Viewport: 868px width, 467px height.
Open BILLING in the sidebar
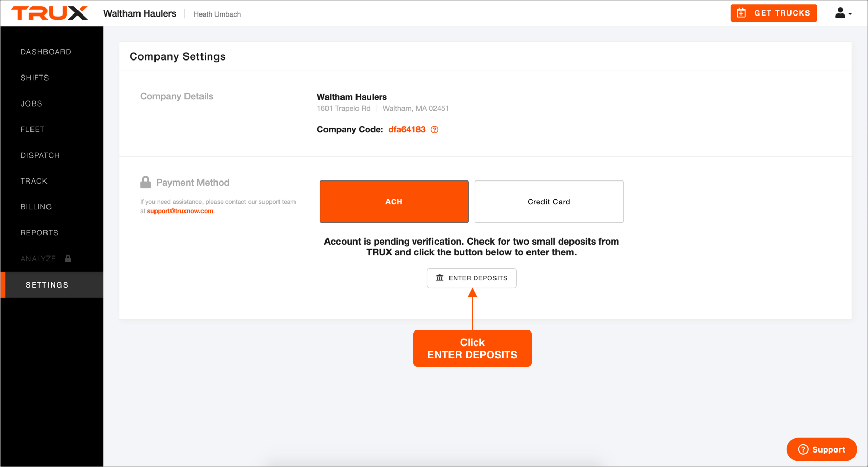click(x=36, y=207)
